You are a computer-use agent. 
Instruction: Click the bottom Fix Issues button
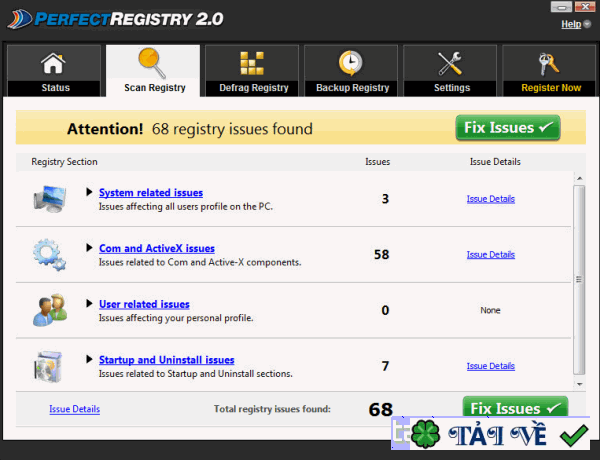pyautogui.click(x=515, y=406)
